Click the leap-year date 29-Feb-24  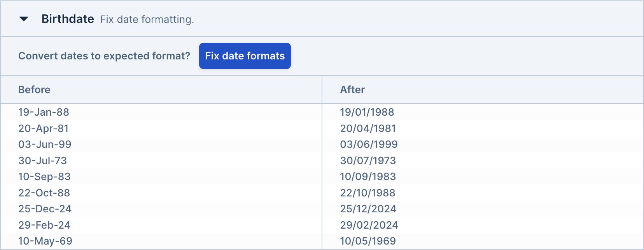[44, 225]
